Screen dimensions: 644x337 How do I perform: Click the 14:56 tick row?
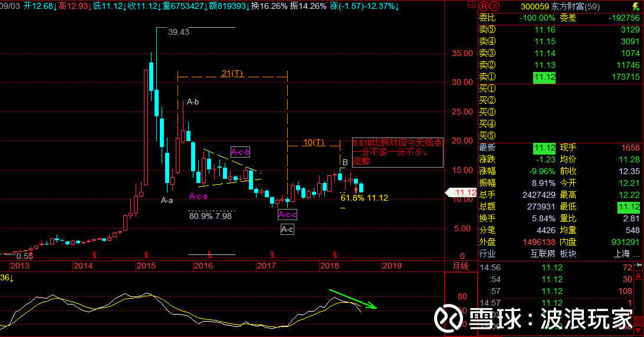556,267
